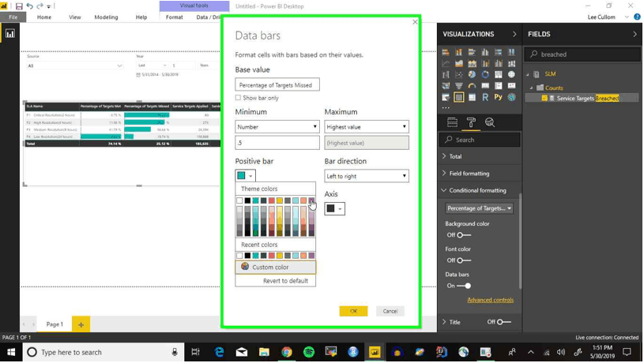Select the gauge visualization icon
This screenshot has width=644, height=363.
pyautogui.click(x=472, y=86)
